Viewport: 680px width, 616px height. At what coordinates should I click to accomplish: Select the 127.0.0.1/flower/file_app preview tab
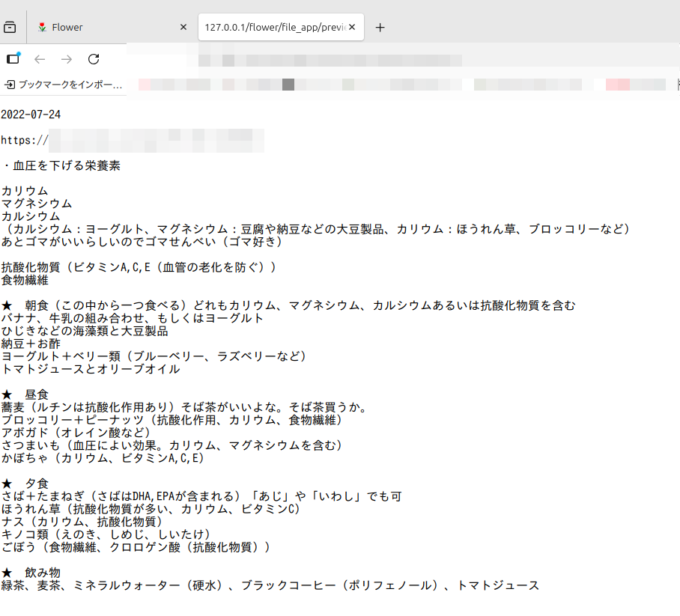(273, 28)
